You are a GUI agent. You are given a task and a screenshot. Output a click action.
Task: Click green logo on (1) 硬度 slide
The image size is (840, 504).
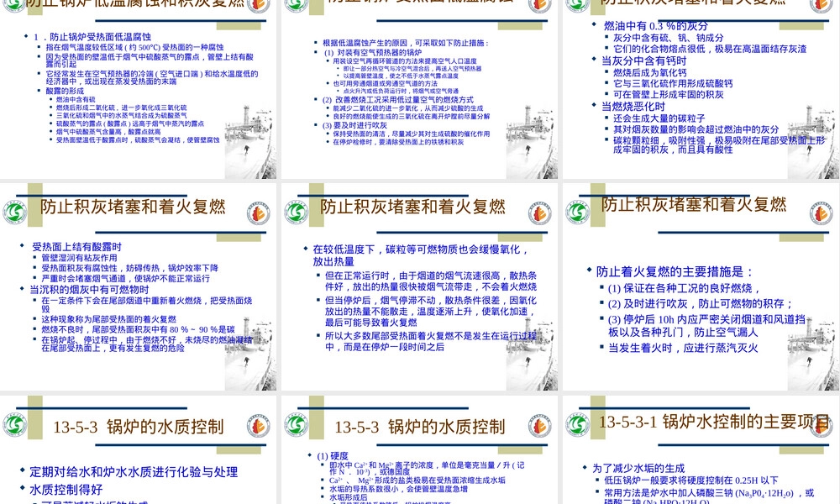pos(296,425)
